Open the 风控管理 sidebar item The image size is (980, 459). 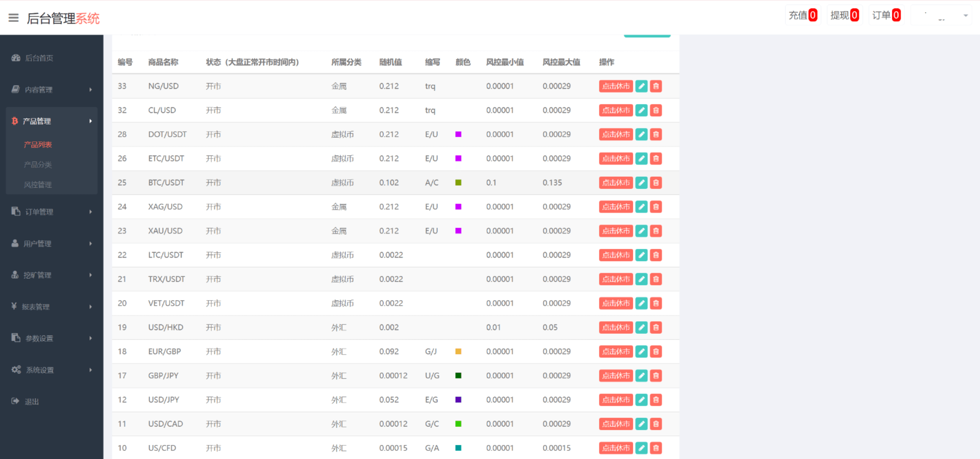tap(38, 184)
